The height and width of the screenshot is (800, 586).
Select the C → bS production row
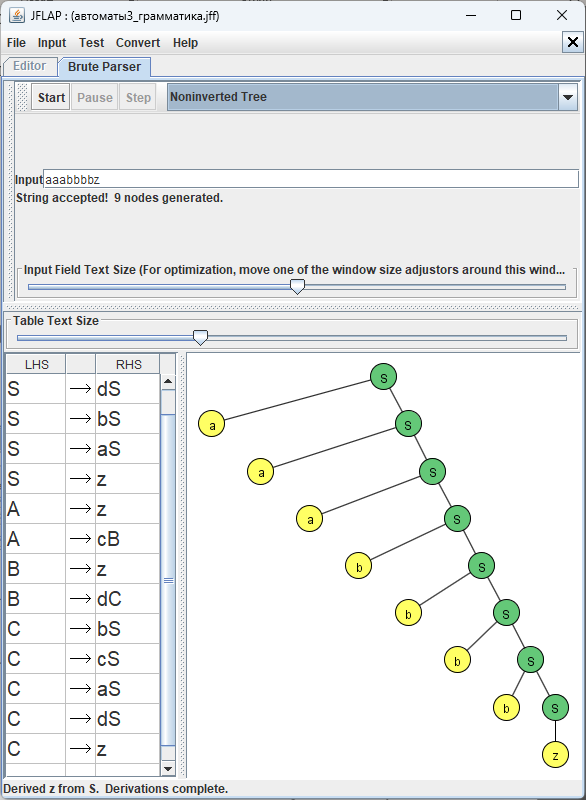[x=83, y=629]
